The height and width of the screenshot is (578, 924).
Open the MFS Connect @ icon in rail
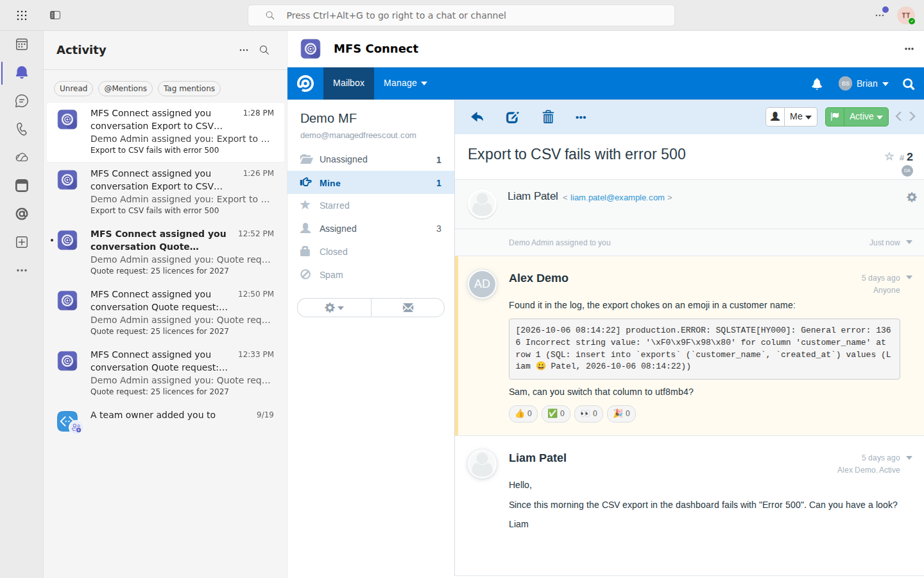pos(22,214)
